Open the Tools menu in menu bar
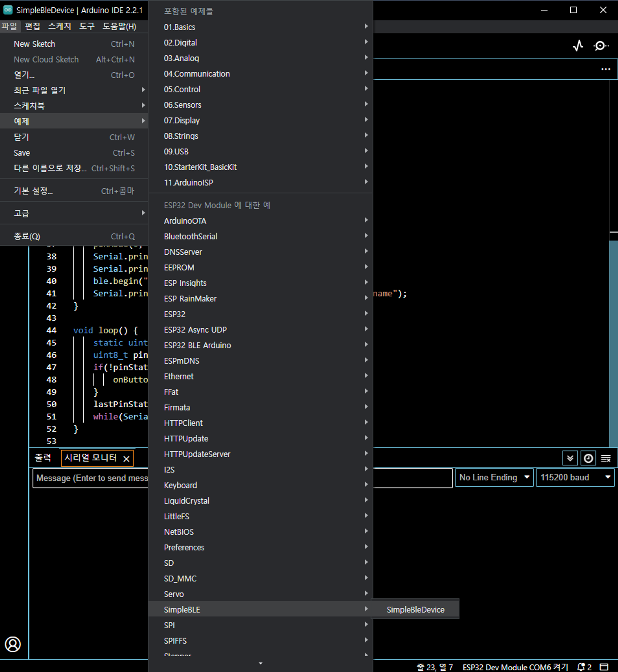 tap(86, 26)
